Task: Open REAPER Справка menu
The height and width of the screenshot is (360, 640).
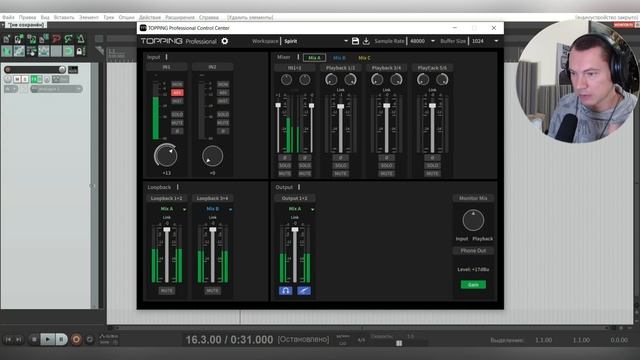Action: click(x=209, y=18)
